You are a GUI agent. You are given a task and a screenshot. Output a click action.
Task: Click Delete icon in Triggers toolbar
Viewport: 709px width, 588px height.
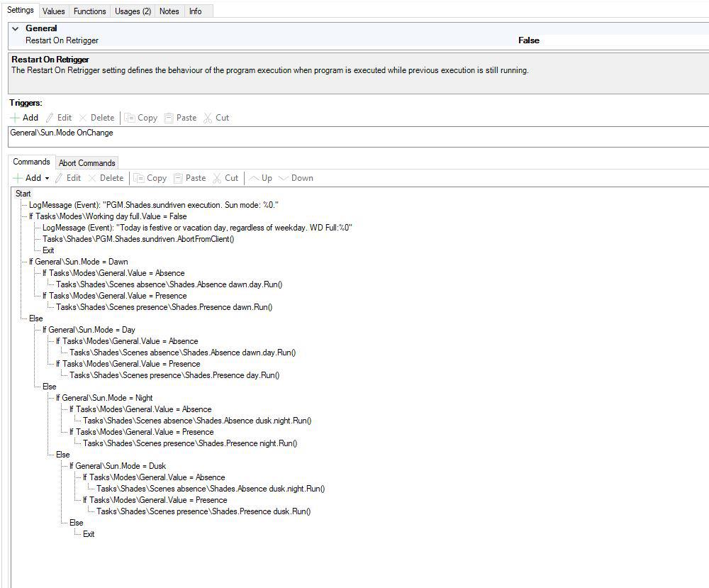(84, 118)
